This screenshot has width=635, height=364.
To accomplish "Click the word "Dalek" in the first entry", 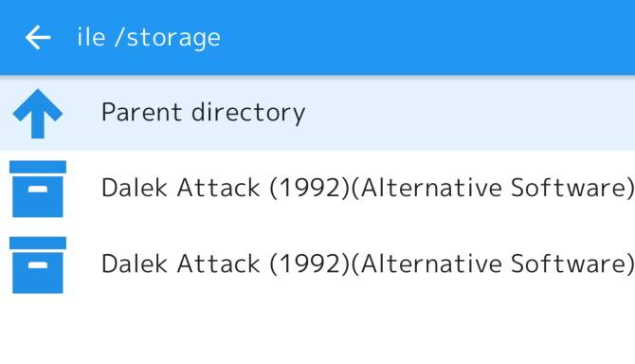I will click(135, 188).
